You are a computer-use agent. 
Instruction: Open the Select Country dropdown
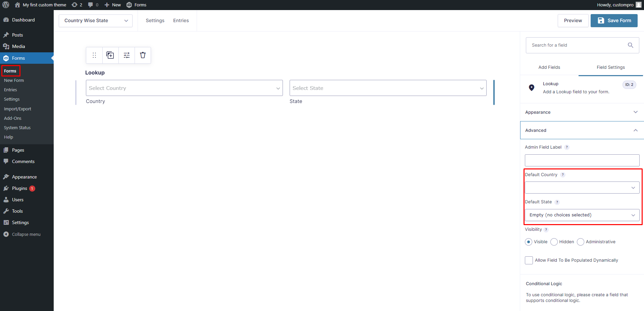(x=184, y=88)
